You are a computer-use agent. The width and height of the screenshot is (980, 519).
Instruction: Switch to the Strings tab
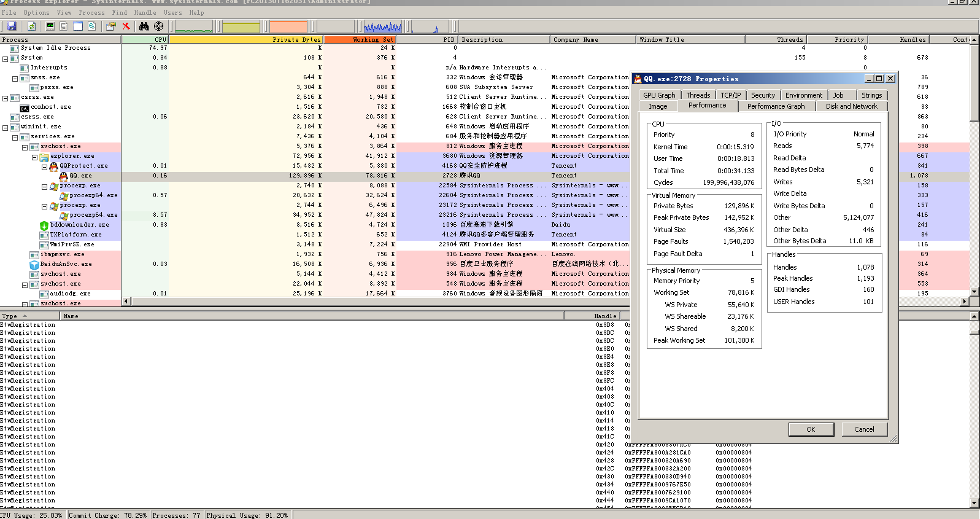872,95
